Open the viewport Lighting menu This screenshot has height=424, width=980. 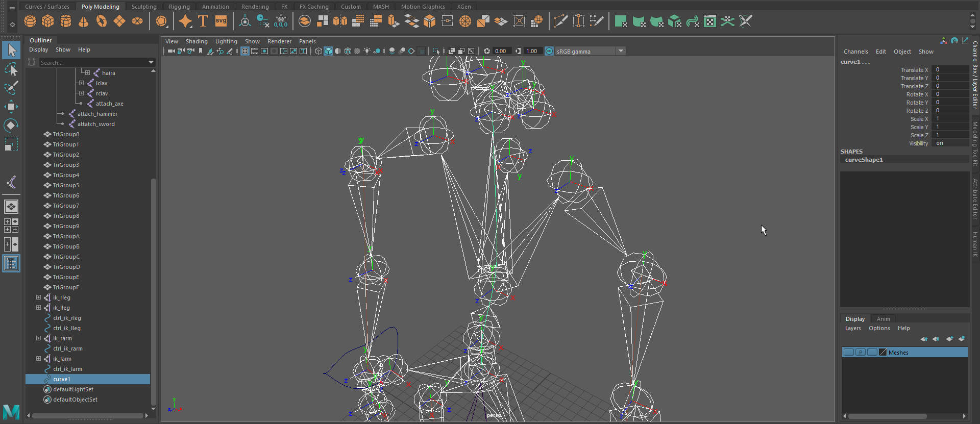[226, 41]
